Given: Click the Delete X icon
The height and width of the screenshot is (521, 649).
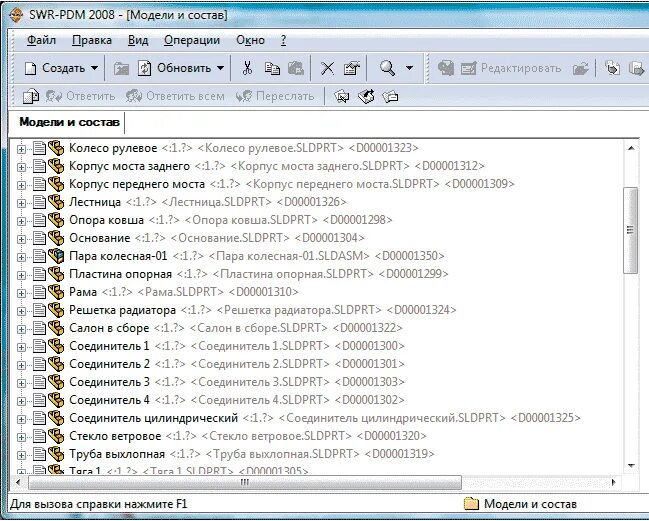Looking at the screenshot, I should (x=327, y=68).
